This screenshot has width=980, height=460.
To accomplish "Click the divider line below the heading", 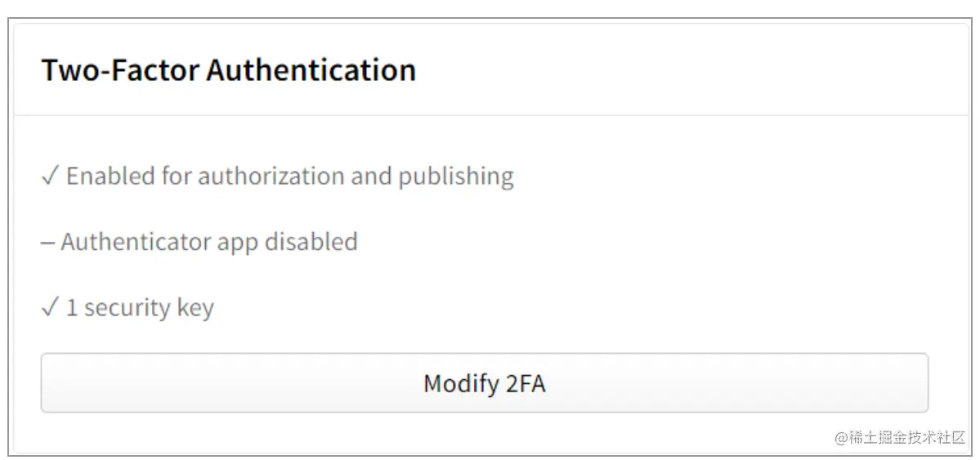I will coord(490,115).
